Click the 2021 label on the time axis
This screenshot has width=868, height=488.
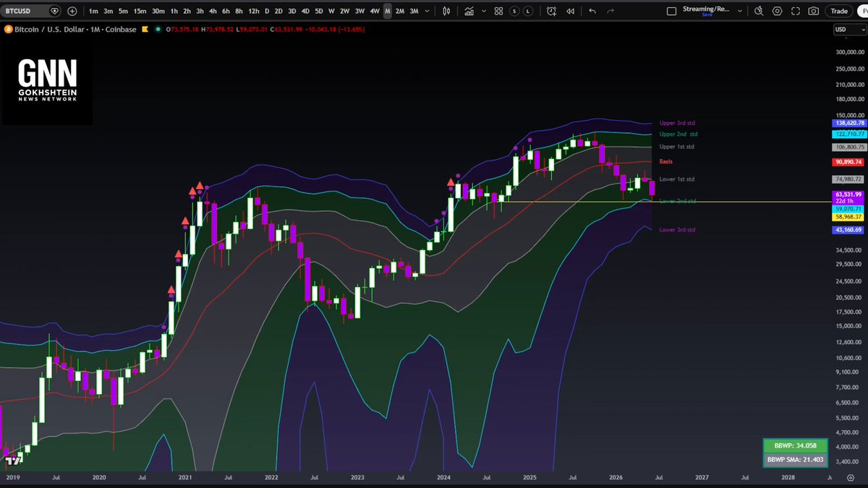(x=185, y=478)
